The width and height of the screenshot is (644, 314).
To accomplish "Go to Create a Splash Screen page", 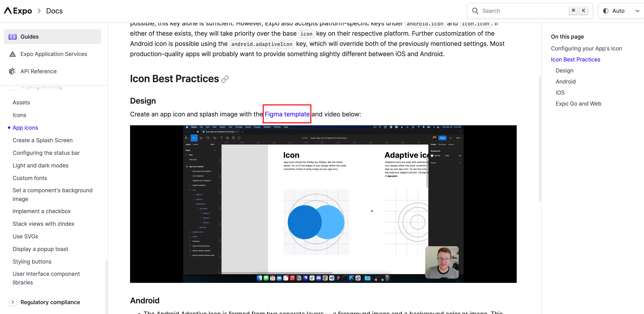I will click(43, 140).
